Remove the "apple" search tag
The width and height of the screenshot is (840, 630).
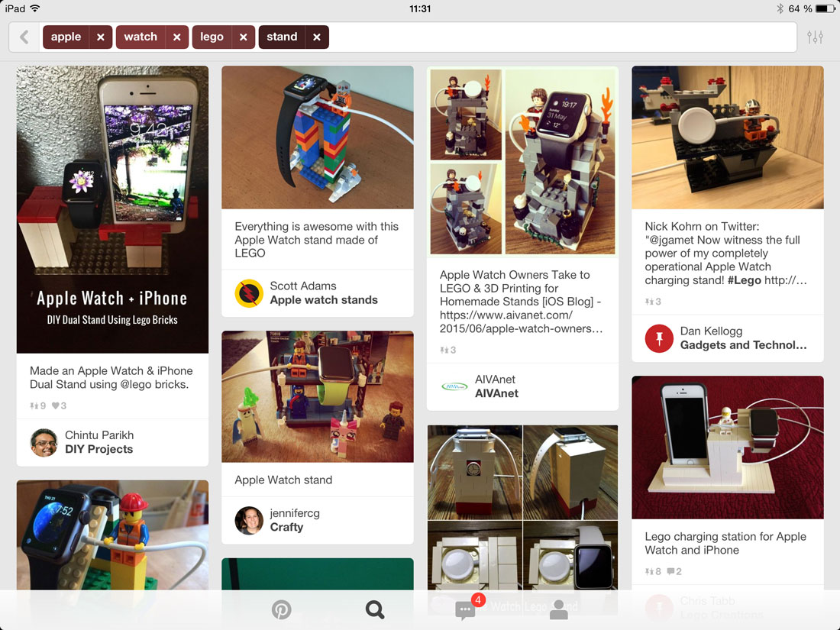[x=101, y=37]
